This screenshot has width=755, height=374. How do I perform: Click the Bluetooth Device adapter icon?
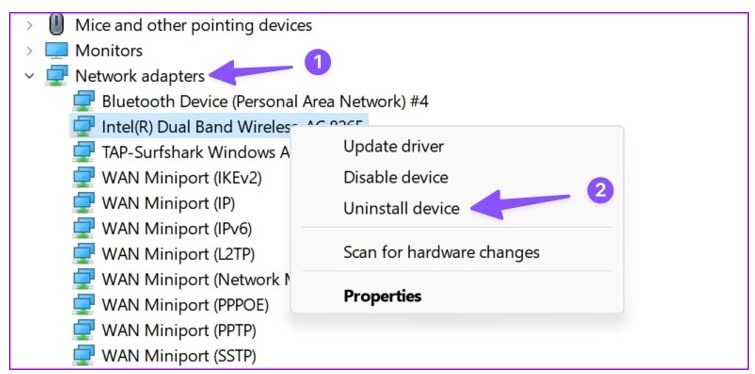pyautogui.click(x=84, y=102)
